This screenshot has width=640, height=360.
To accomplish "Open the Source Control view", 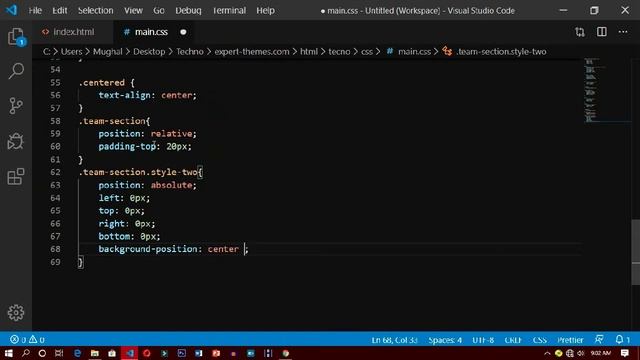I will [16, 106].
